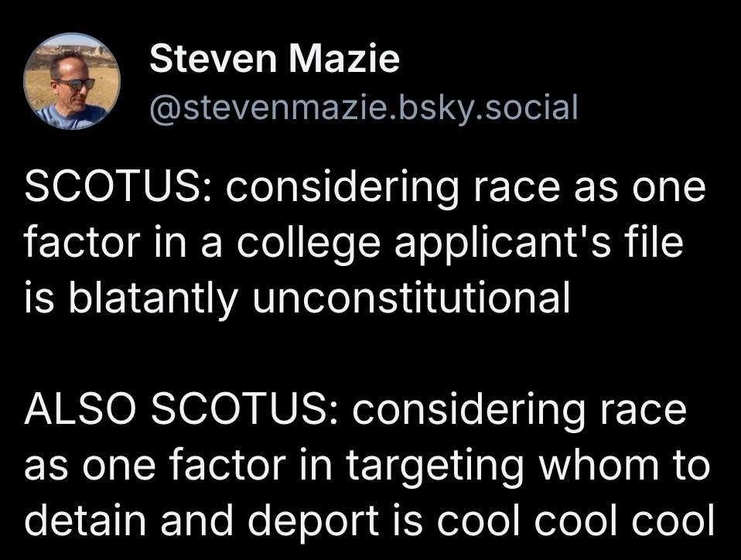Open the Steven Mazie display name link
741x560 pixels.
coord(274,60)
